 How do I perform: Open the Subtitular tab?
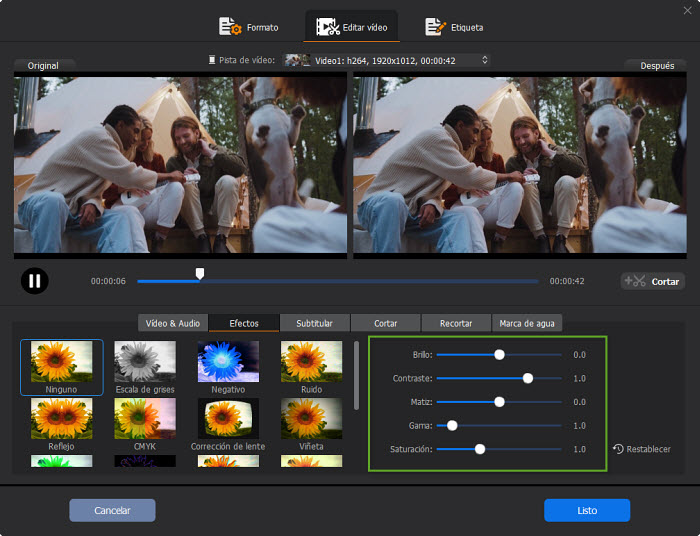click(315, 323)
